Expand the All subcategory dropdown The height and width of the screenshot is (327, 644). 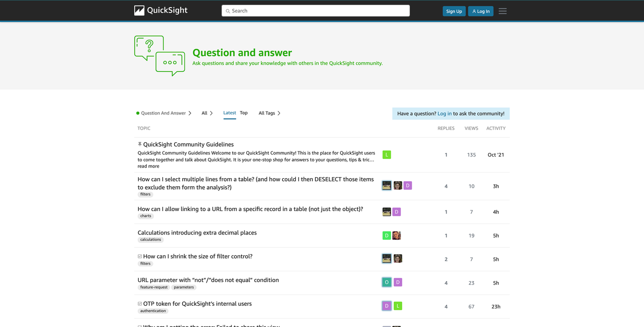coord(207,113)
